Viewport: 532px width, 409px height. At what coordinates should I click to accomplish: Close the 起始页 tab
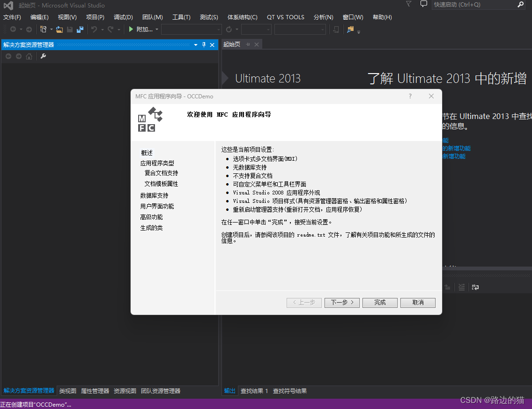257,45
